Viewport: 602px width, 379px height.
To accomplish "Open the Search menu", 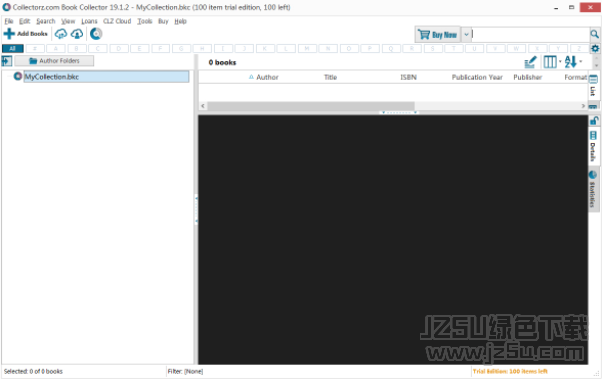I will click(x=46, y=21).
